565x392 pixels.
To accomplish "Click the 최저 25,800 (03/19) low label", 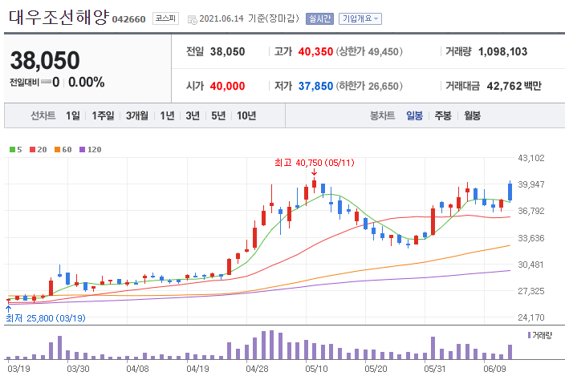I will pos(46,318).
